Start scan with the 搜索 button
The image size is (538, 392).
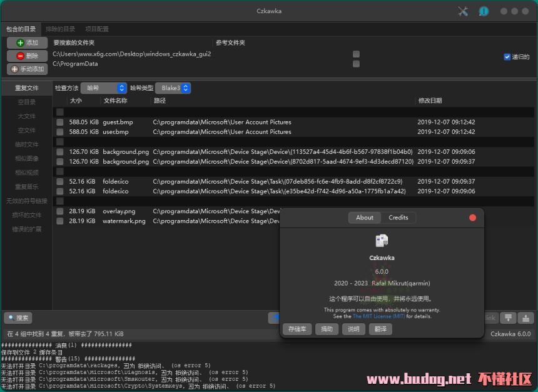coord(18,318)
